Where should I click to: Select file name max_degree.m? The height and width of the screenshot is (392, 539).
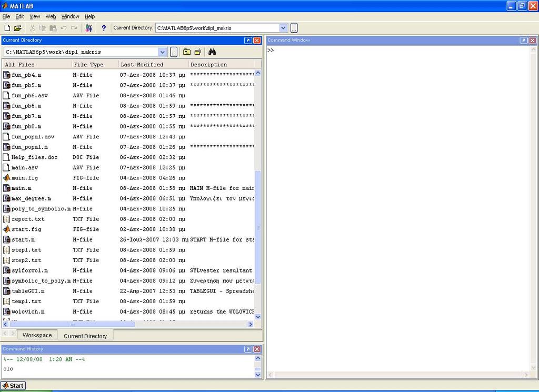coord(31,198)
